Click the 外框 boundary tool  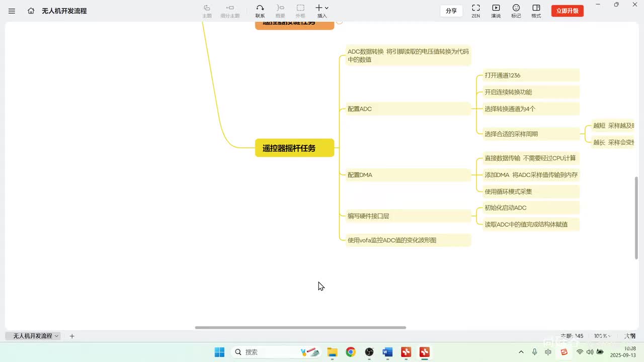pos(300,11)
